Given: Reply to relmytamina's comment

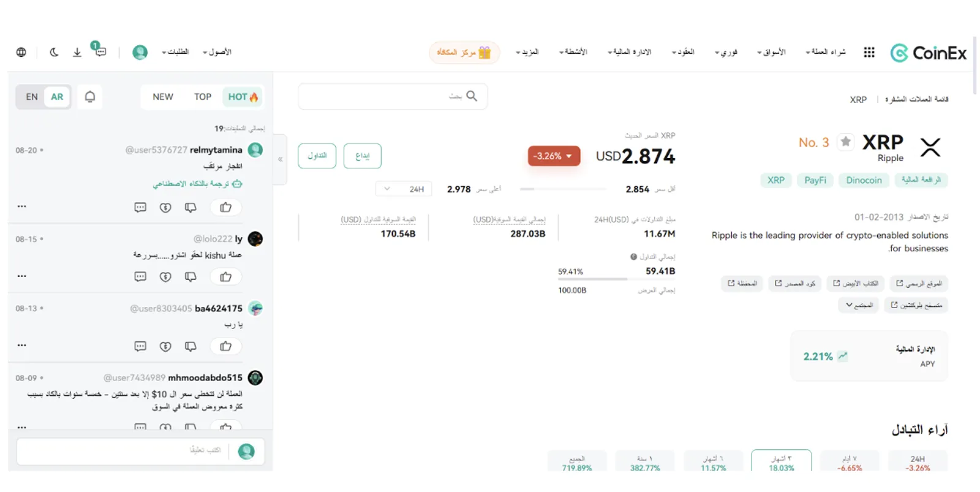Looking at the screenshot, I should [140, 208].
